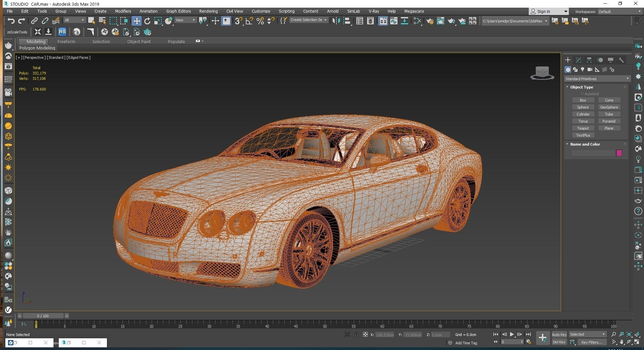Toggle the Selection Lock padlock

356,334
